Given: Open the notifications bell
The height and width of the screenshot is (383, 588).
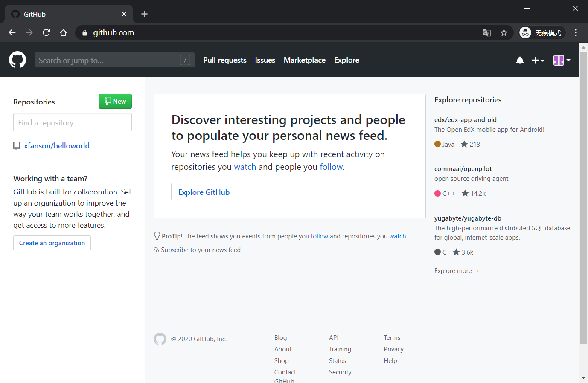Looking at the screenshot, I should pyautogui.click(x=520, y=61).
